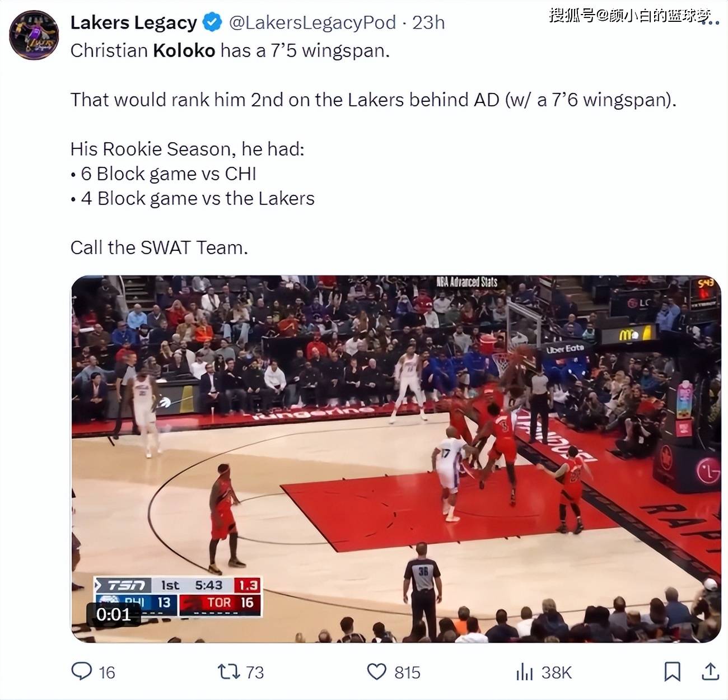Open the more options ellipsis menu
Viewport: 728px width, 700px height.
click(x=710, y=22)
